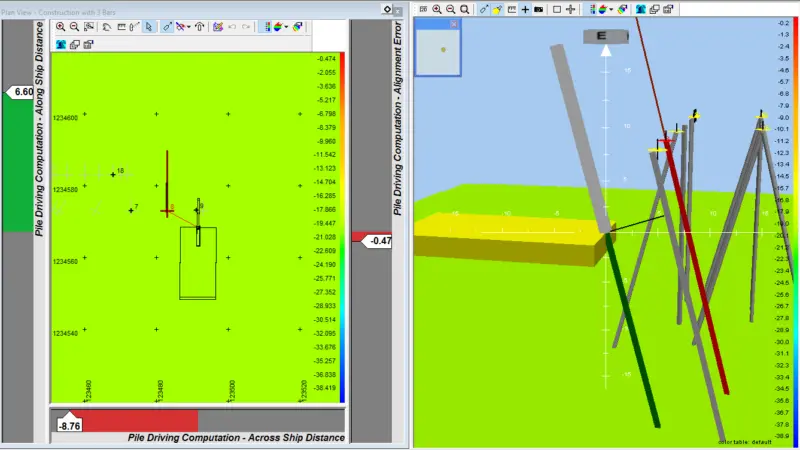Select the ruler measure tool in Plan View

click(121, 27)
